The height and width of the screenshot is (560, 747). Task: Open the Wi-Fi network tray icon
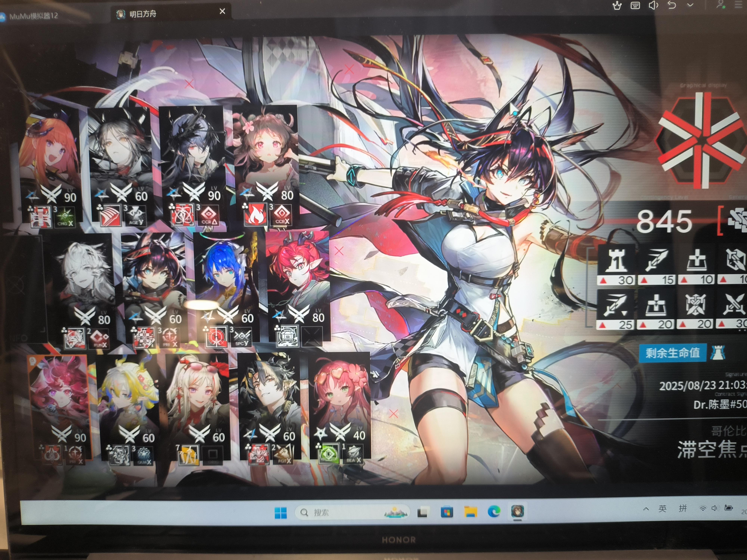pyautogui.click(x=702, y=508)
